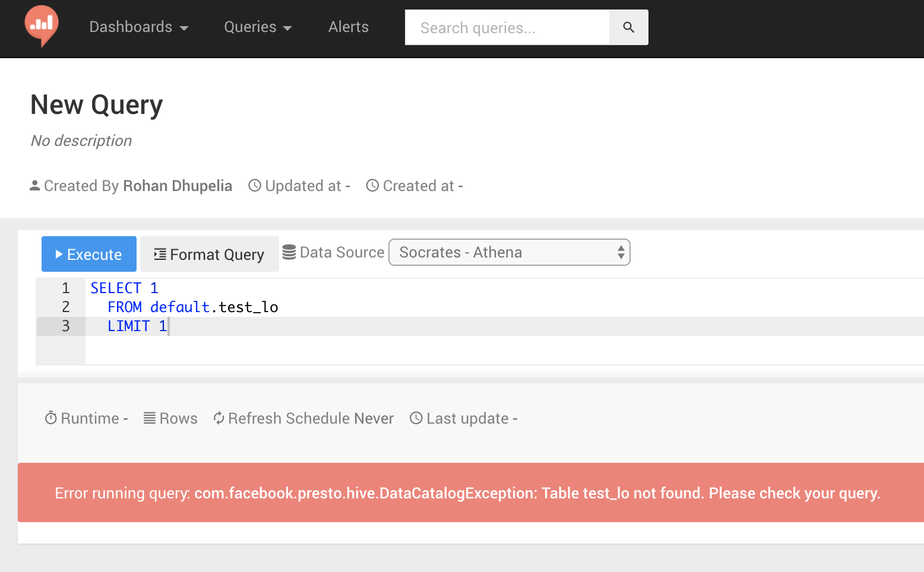Click the Created at label
The height and width of the screenshot is (572, 924).
pyautogui.click(x=419, y=186)
